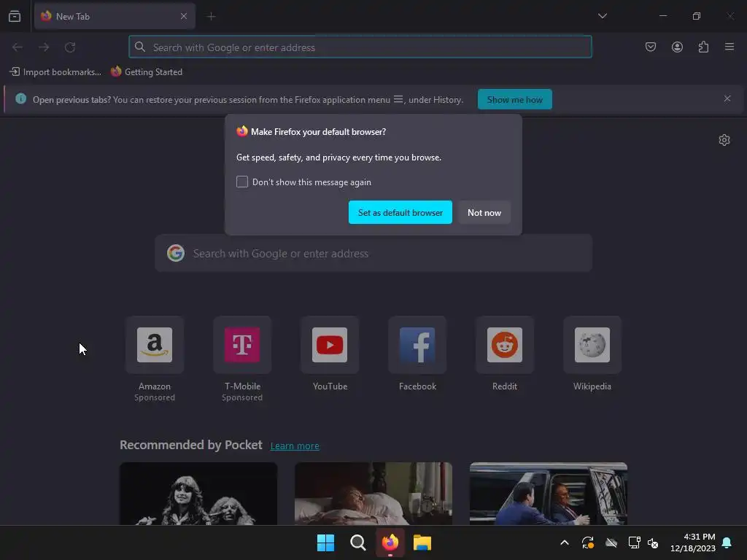Screen dimensions: 747x560
Task: Follow the Pocket Learn more link
Action: point(295,446)
